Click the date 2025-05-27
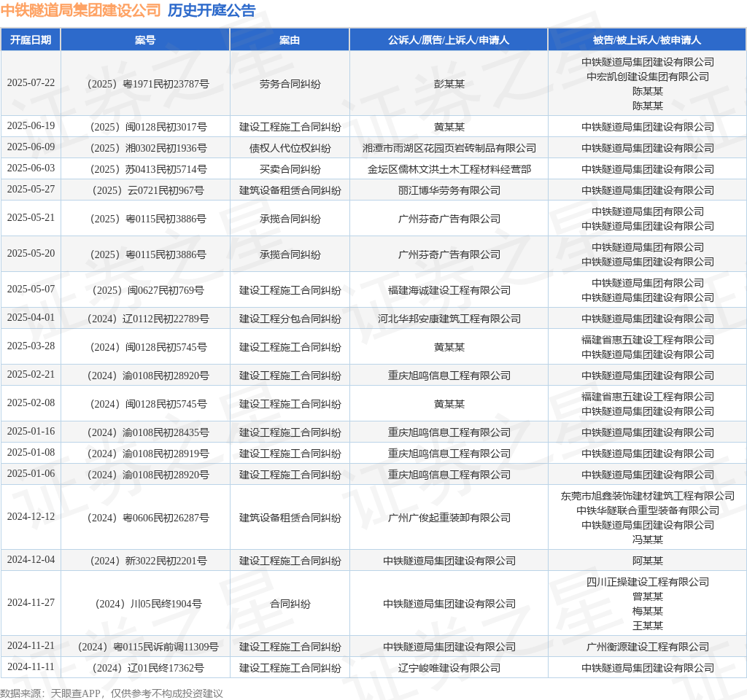 pyautogui.click(x=31, y=190)
